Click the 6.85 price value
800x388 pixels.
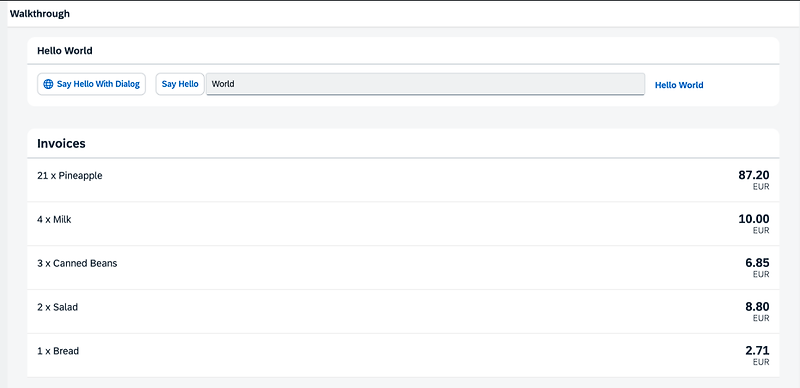(757, 263)
